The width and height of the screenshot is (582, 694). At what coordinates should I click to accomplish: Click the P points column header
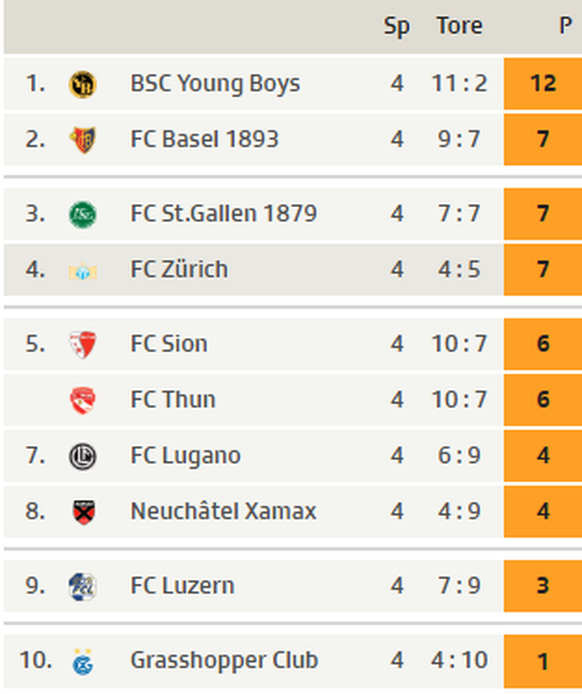click(565, 26)
